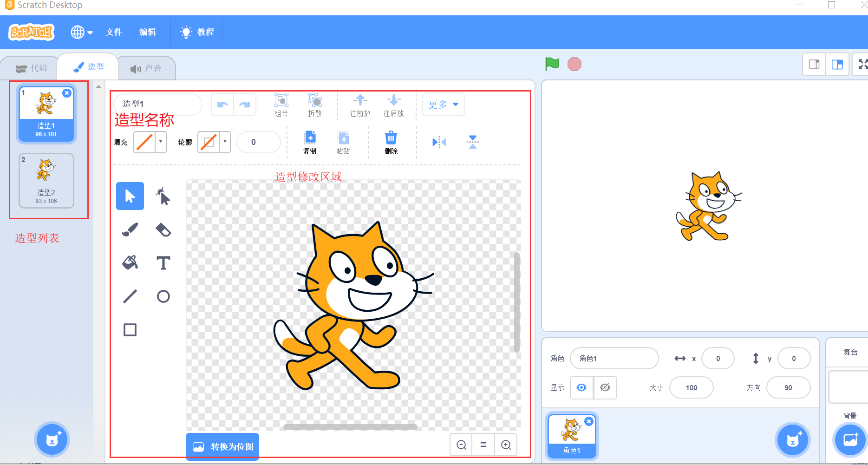Select costume thumbnail 造型2

(46, 181)
